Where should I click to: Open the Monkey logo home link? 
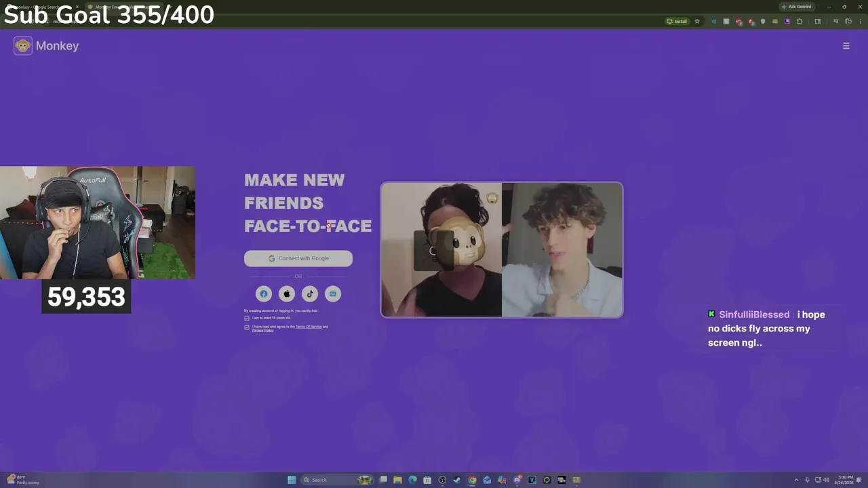click(46, 45)
